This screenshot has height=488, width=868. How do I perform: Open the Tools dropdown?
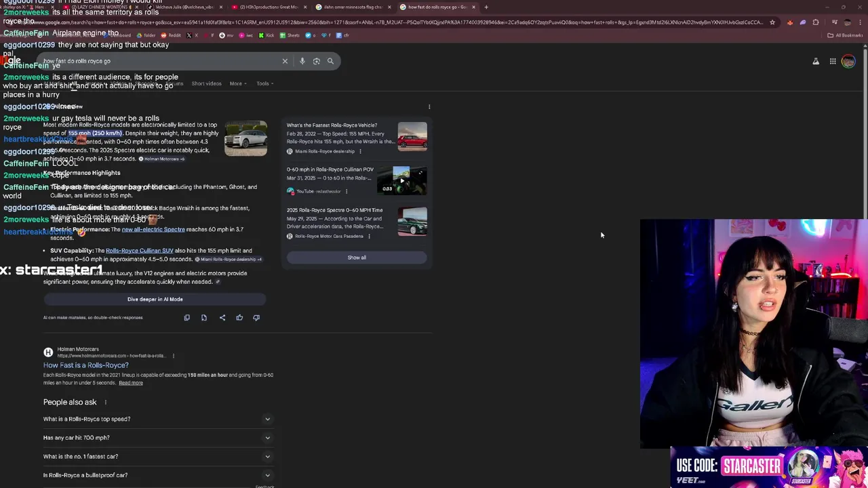[x=265, y=83]
